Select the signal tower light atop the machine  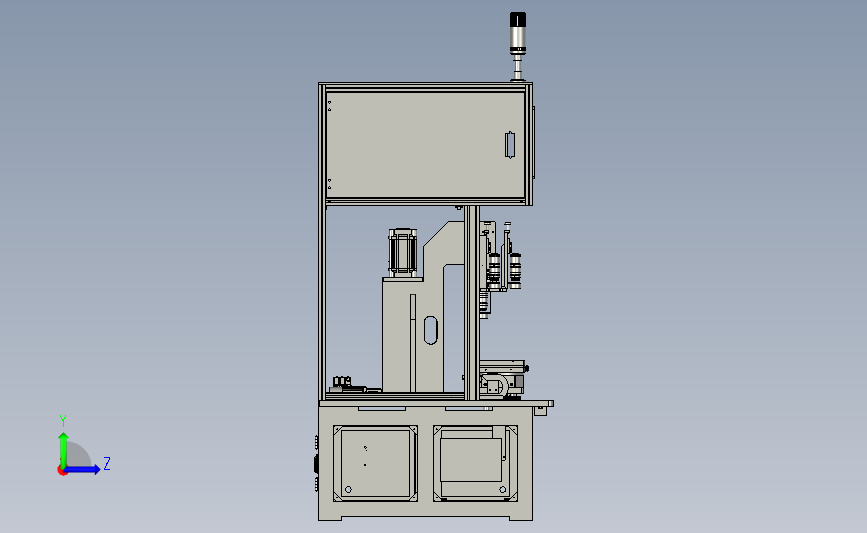tap(518, 46)
